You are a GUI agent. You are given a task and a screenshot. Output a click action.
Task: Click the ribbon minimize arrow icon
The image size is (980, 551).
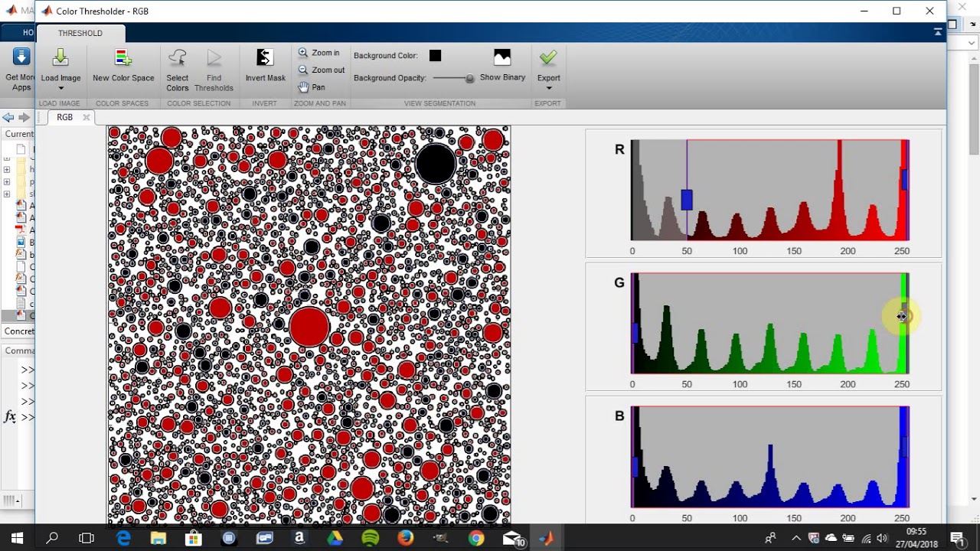[938, 32]
